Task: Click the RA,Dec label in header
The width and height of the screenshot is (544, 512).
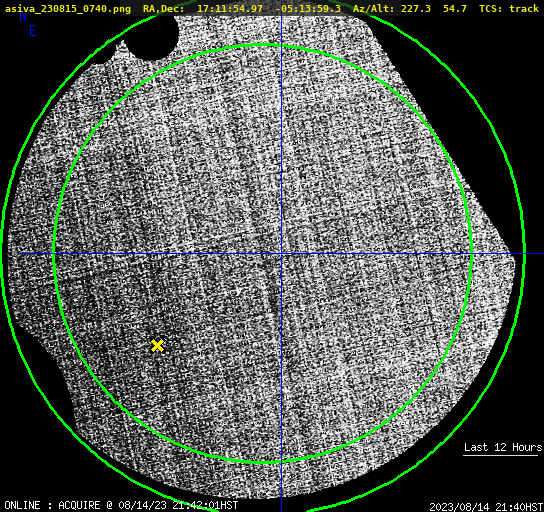Action: 163,8
